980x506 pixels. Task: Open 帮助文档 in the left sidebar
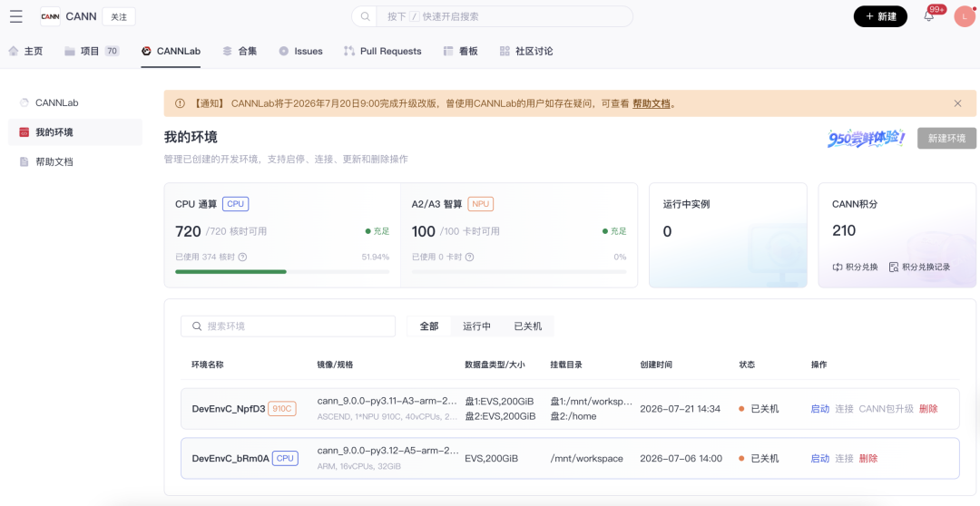pos(75,161)
